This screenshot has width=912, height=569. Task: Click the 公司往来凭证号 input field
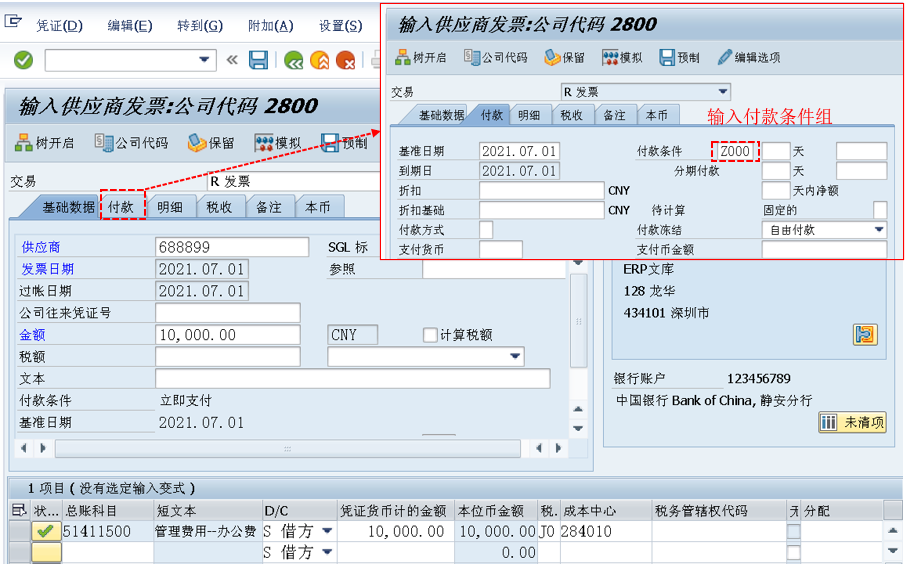(227, 312)
